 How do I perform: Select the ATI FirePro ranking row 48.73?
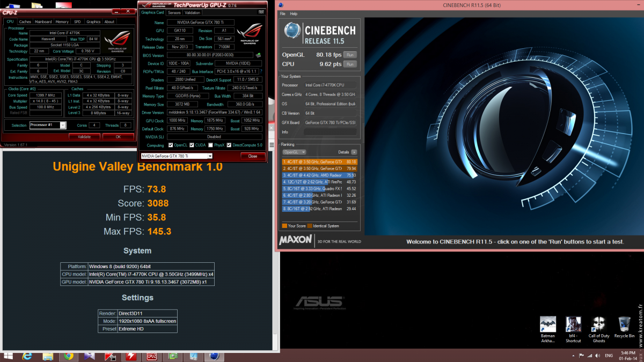pyautogui.click(x=319, y=182)
